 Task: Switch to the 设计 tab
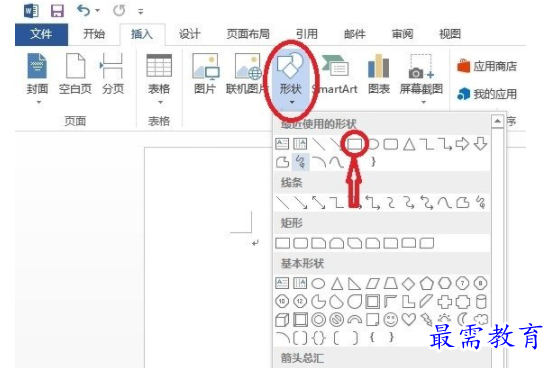189,34
